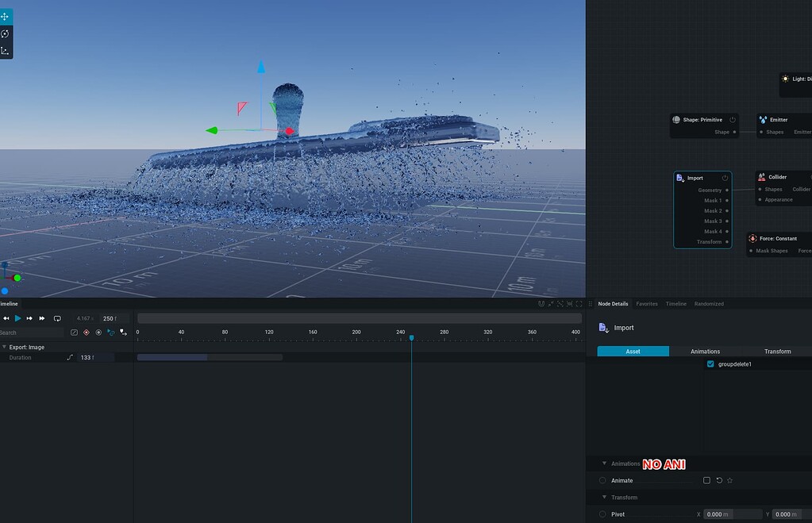Click the reset arrow icon next to Animate

pos(718,480)
